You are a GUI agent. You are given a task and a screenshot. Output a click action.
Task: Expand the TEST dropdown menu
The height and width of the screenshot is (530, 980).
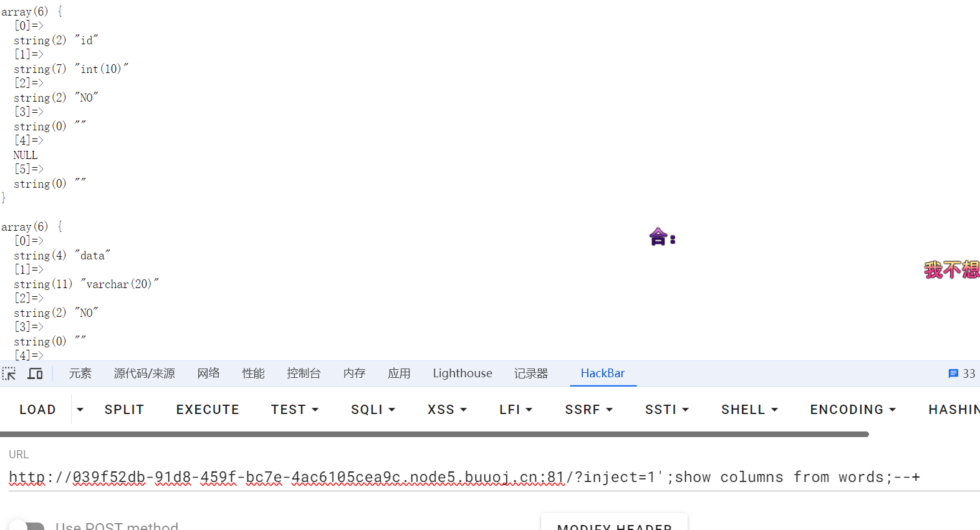294,410
